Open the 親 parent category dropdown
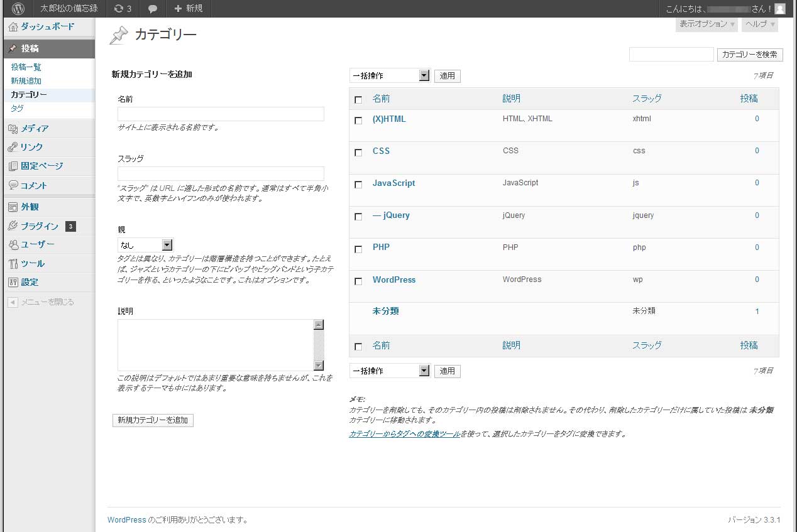The image size is (797, 532). pyautogui.click(x=145, y=245)
